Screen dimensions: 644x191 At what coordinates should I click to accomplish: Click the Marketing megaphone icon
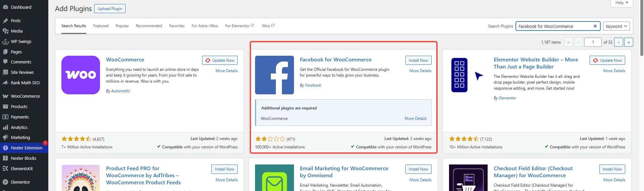pos(5,137)
